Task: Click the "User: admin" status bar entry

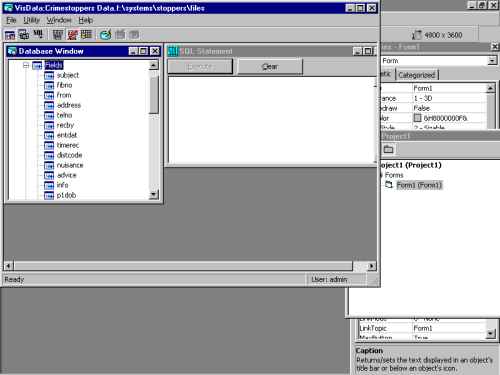Action: tap(329, 280)
